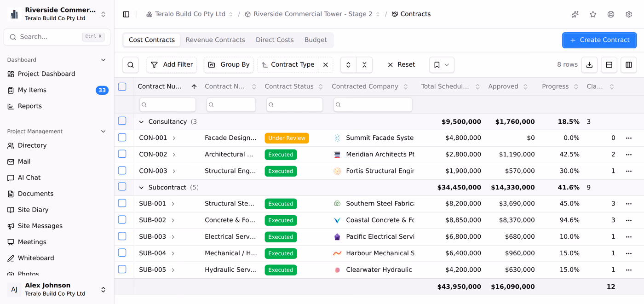
Task: Open Reports in sidebar
Action: click(57, 106)
